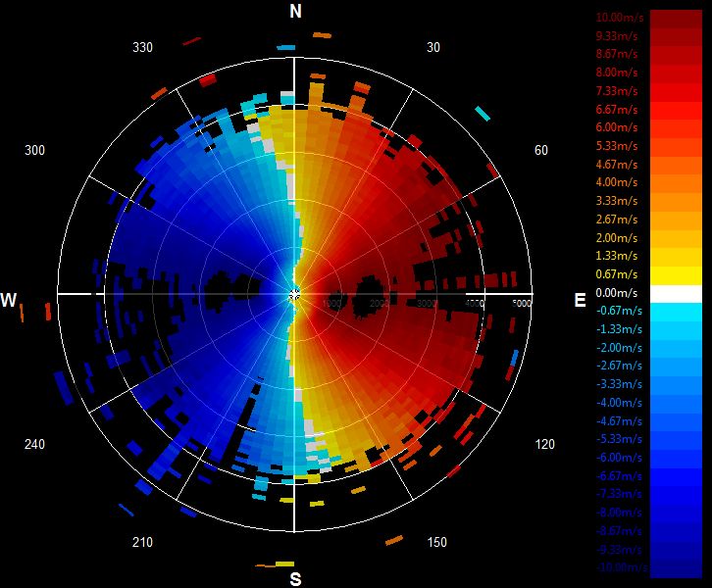Image resolution: width=712 pixels, height=588 pixels.
Task: Click the -2.67m/s legend label
Action: pos(619,366)
